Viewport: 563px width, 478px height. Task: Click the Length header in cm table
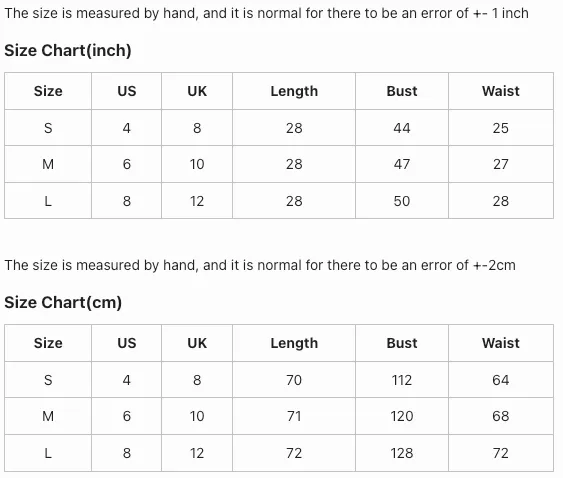(x=294, y=343)
